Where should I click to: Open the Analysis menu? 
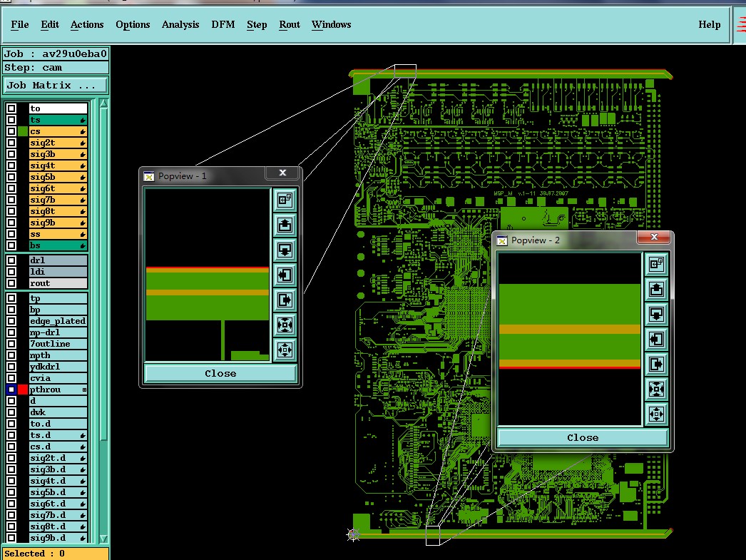(x=180, y=25)
